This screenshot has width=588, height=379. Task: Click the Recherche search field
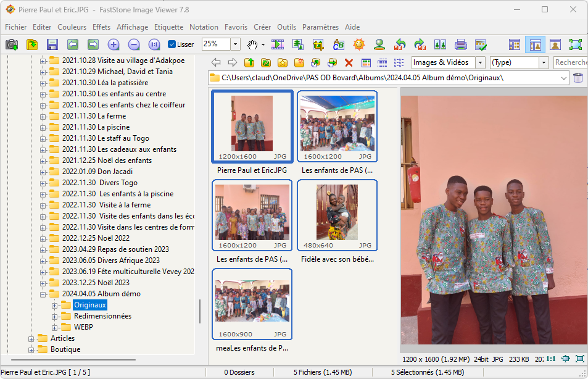(570, 62)
